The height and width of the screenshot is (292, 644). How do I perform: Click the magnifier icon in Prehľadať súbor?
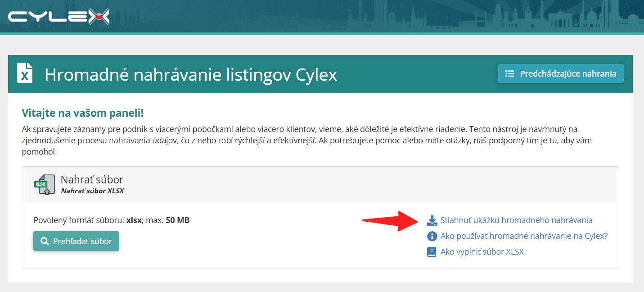pyautogui.click(x=45, y=241)
